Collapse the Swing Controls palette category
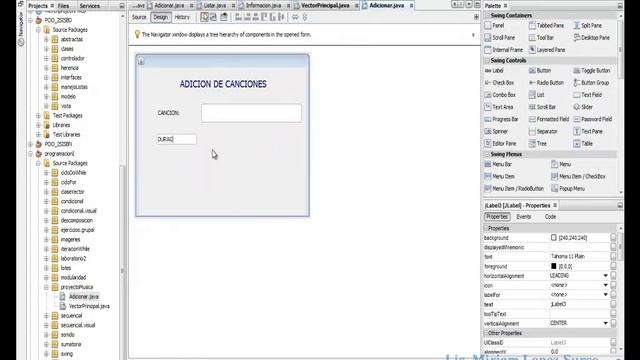This screenshot has height=360, width=640. (487, 60)
